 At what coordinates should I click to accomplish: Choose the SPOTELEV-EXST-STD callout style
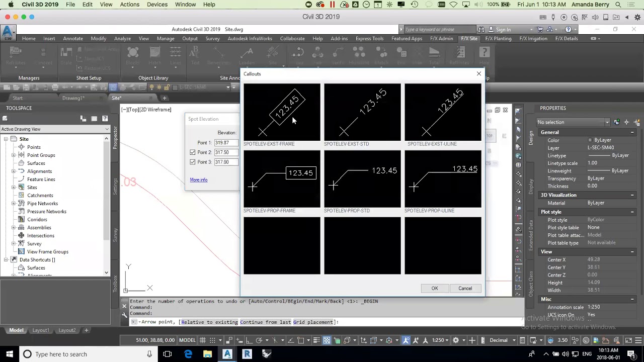[362, 112]
